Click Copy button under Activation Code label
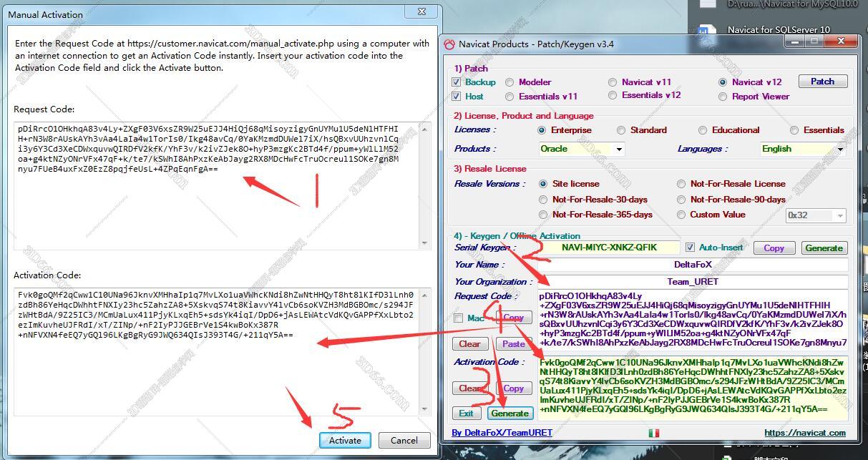This screenshot has height=460, width=868. [x=513, y=388]
